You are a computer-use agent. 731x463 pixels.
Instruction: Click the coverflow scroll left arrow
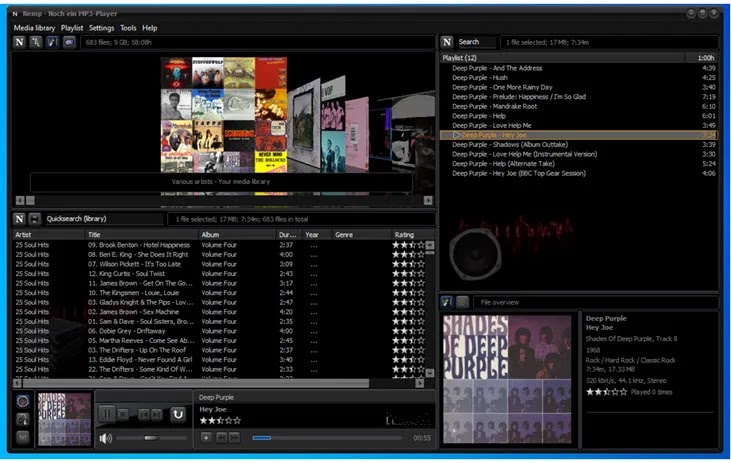pos(20,200)
